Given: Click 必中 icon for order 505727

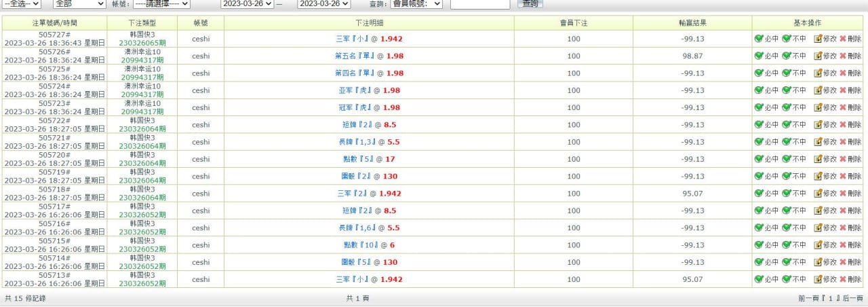Looking at the screenshot, I should (759, 39).
